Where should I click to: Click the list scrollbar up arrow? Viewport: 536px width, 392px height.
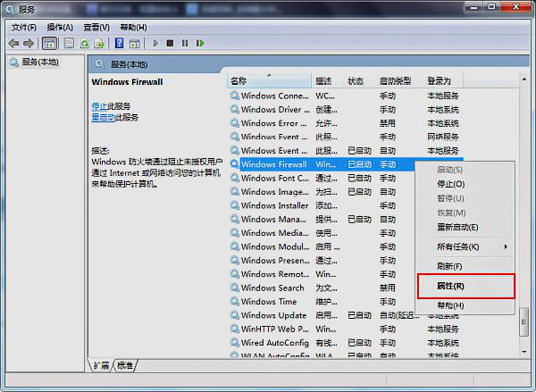click(x=524, y=79)
